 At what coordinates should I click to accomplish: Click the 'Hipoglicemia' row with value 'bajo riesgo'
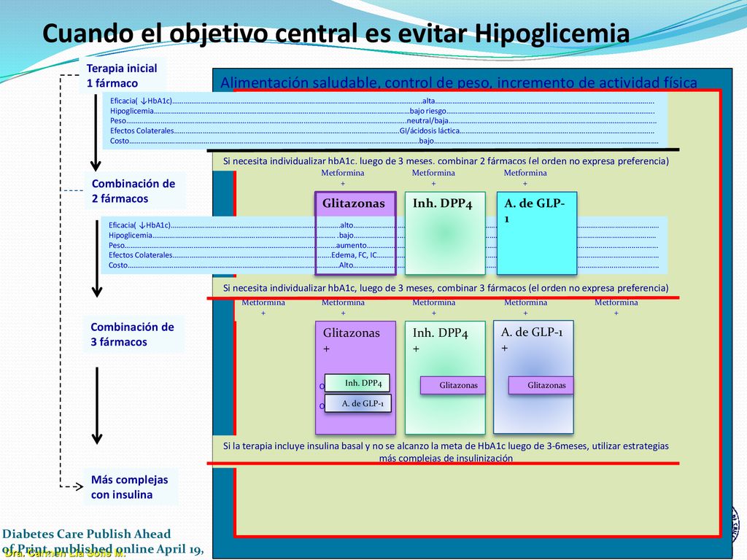pyautogui.click(x=382, y=111)
